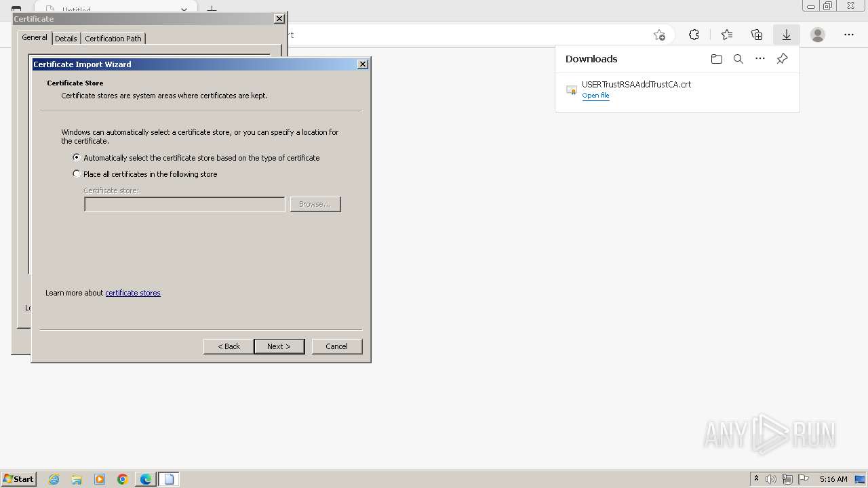Cancel the Certificate Import Wizard
Viewport: 868px width, 488px height.
click(337, 346)
